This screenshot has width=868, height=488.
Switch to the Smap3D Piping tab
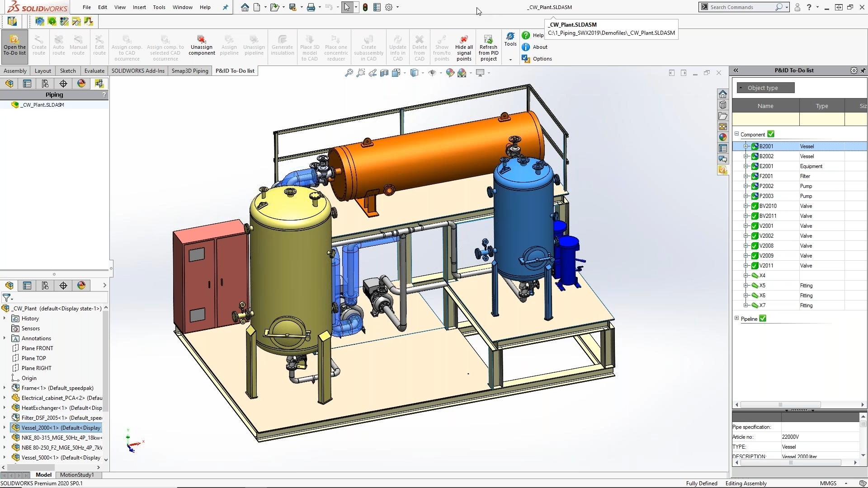tap(190, 71)
